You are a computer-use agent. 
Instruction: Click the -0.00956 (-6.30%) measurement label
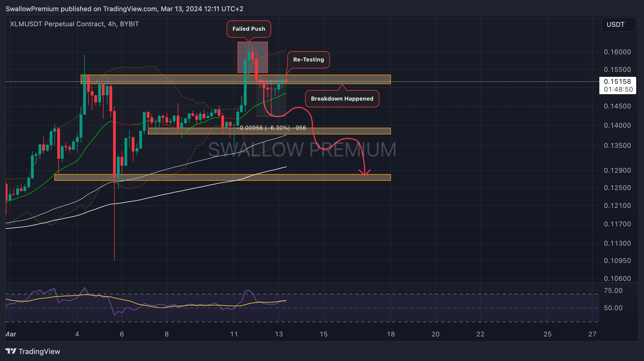[271, 128]
